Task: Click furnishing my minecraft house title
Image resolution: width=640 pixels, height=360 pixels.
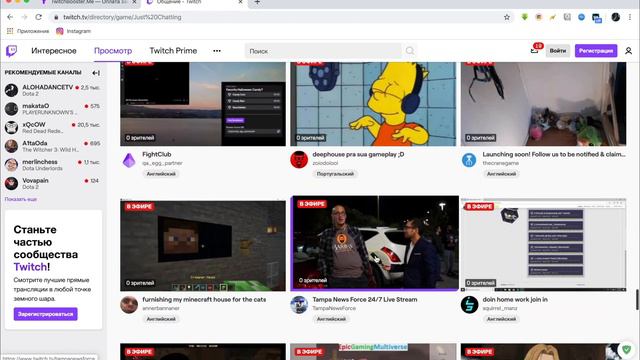Action: pos(204,299)
